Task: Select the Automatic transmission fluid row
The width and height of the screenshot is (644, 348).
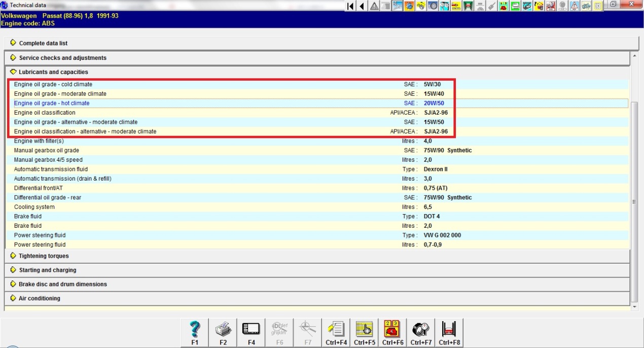Action: click(x=51, y=169)
